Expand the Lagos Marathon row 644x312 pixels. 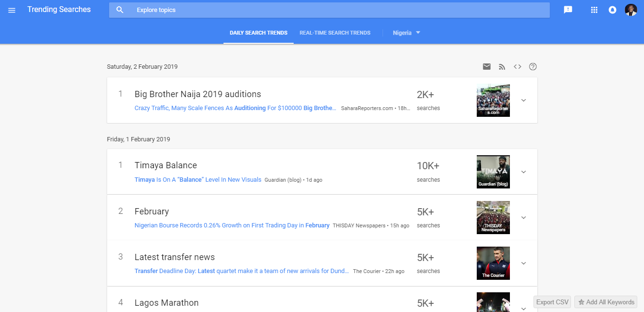tap(524, 308)
